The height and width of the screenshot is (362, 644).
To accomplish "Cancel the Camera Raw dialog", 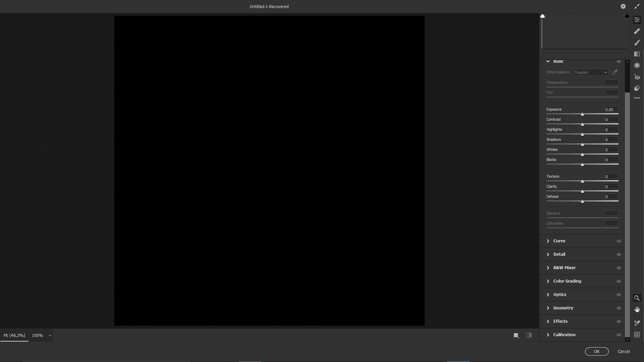I will (x=623, y=351).
